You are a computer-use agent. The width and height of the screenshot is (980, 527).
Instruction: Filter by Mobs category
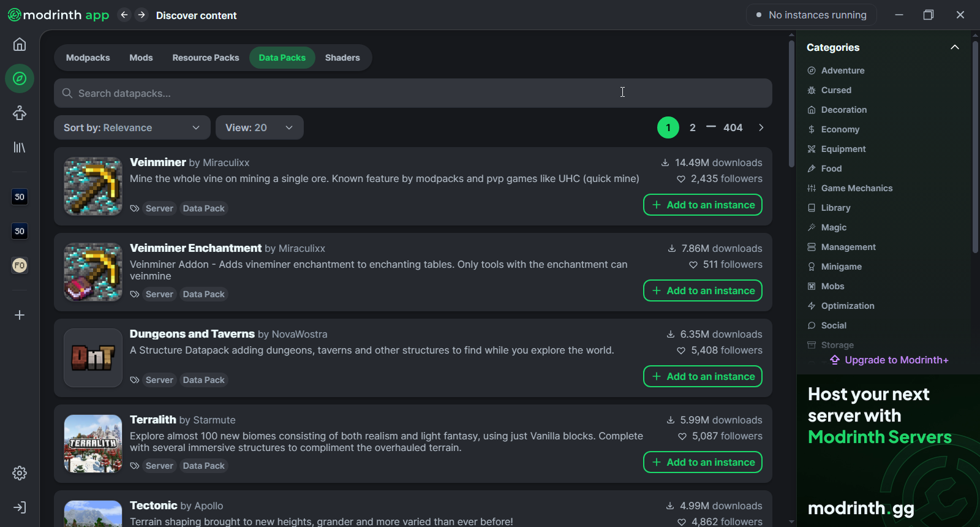(826, 286)
